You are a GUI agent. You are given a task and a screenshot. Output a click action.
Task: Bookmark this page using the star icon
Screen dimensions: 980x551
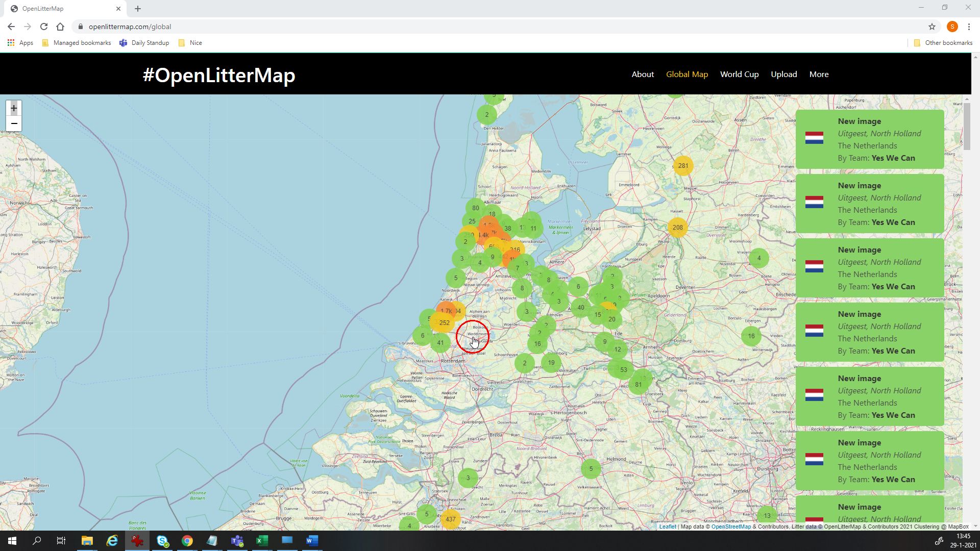[x=932, y=27]
